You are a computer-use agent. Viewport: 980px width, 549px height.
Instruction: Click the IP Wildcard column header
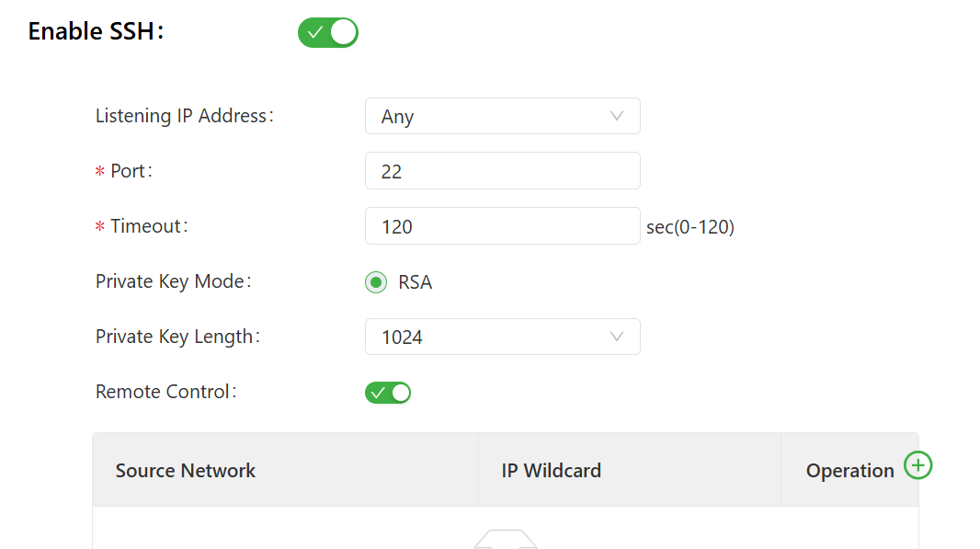pyautogui.click(x=552, y=471)
